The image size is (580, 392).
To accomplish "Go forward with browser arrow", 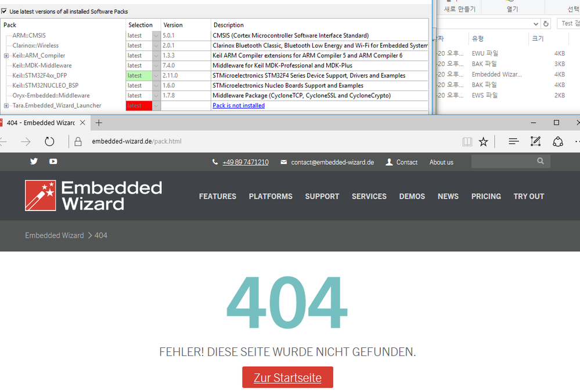I will coord(26,141).
